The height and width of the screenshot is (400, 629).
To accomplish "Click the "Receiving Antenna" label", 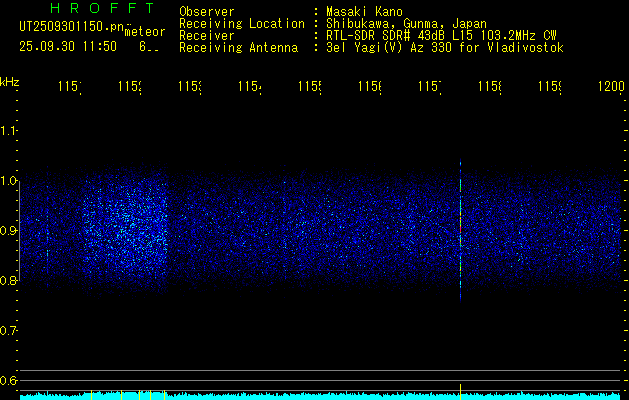I will 238,48.
